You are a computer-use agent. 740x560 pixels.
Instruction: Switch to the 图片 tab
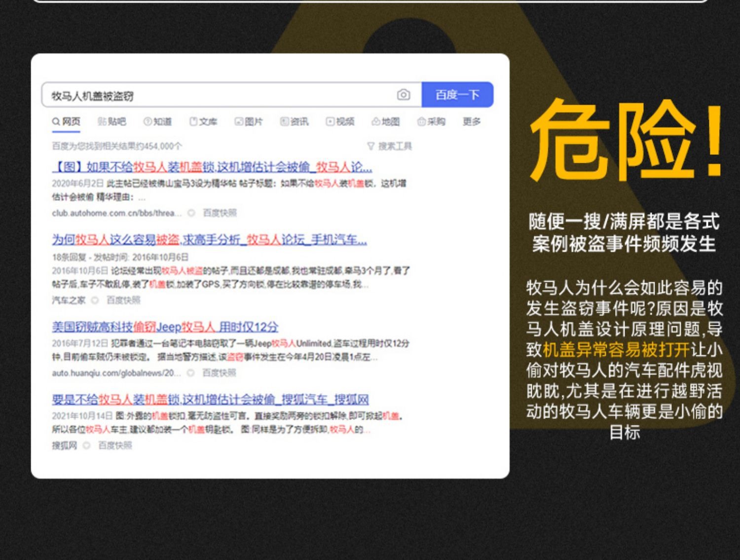[x=249, y=121]
